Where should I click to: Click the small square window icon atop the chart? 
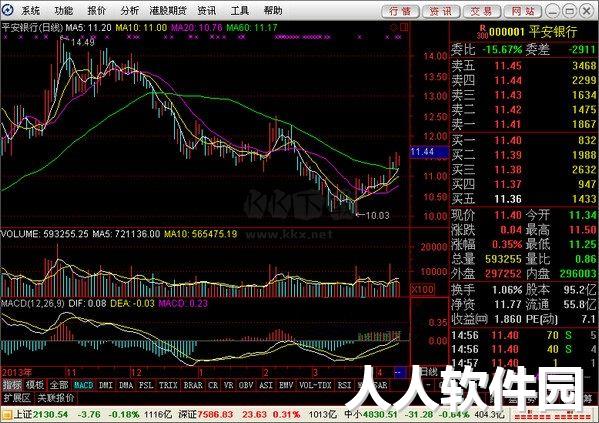pyautogui.click(x=404, y=27)
